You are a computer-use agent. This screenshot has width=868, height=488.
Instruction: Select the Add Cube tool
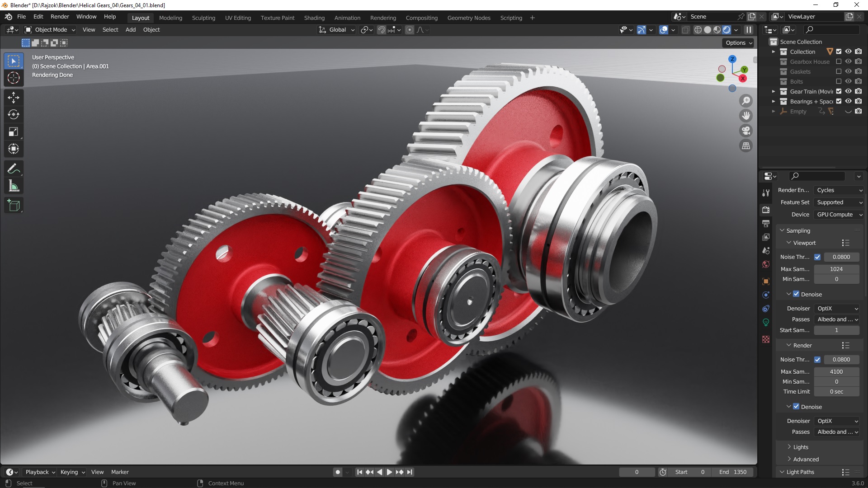pyautogui.click(x=14, y=206)
